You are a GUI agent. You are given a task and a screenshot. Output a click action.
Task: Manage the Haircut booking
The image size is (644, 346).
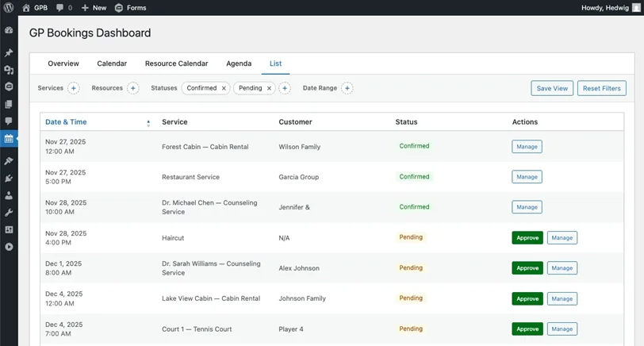[562, 238]
